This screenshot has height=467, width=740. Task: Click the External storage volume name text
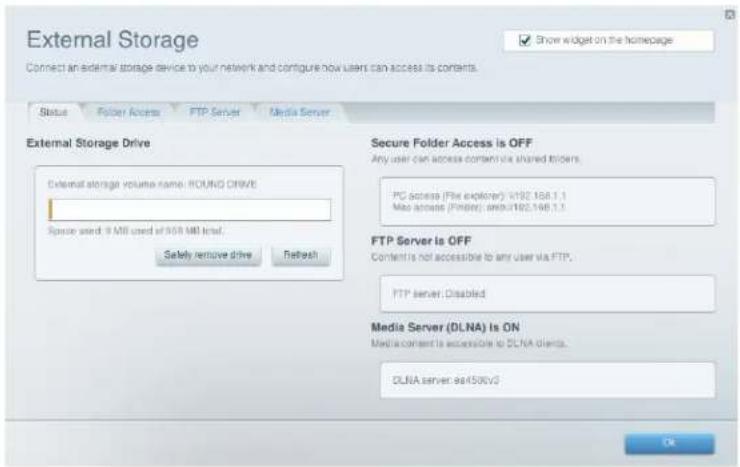click(152, 184)
